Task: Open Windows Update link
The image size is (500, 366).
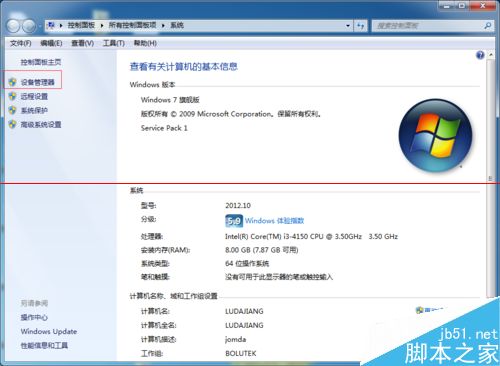Action: click(49, 331)
